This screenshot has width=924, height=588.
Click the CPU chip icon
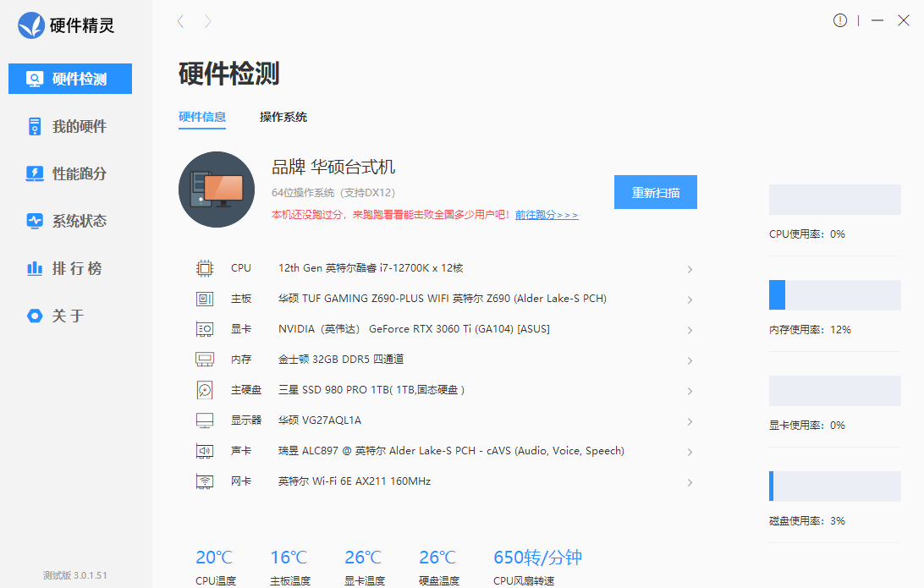[x=205, y=269]
